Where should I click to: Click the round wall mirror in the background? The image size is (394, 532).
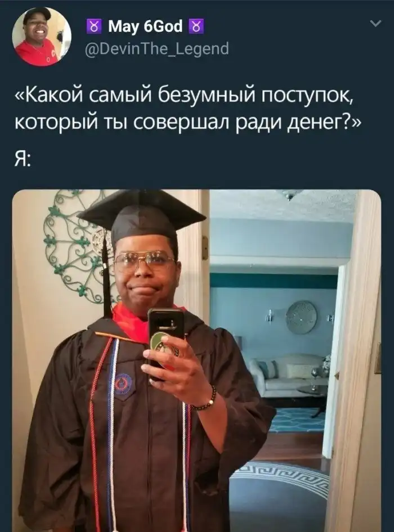pos(301,317)
